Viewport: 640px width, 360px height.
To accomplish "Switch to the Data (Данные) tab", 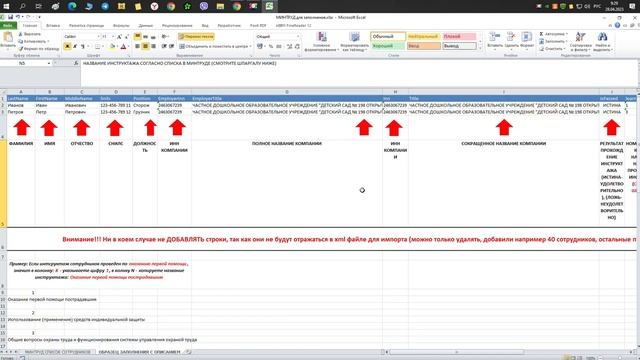I will click(146, 25).
